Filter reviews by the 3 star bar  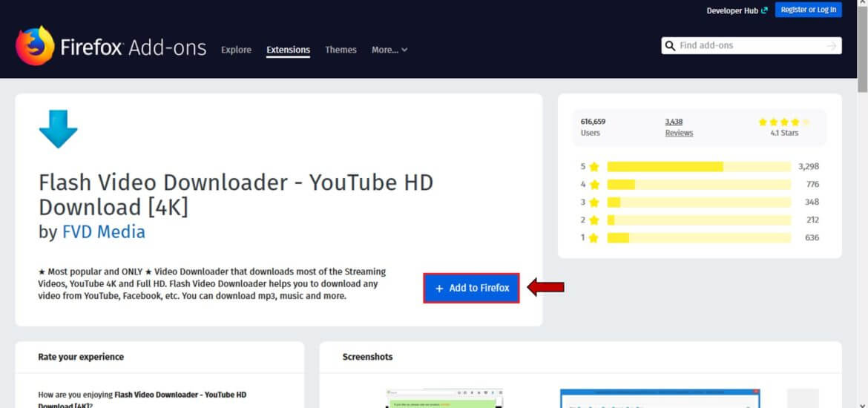(699, 202)
